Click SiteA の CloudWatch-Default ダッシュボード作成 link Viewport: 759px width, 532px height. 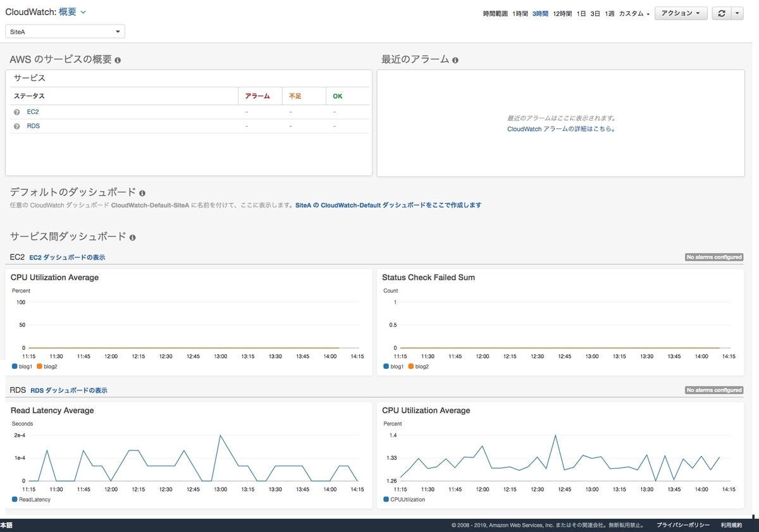[x=388, y=205]
